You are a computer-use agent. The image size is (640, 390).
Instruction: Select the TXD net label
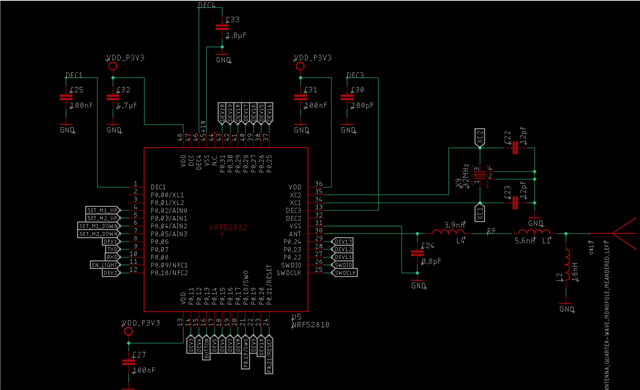pyautogui.click(x=112, y=249)
